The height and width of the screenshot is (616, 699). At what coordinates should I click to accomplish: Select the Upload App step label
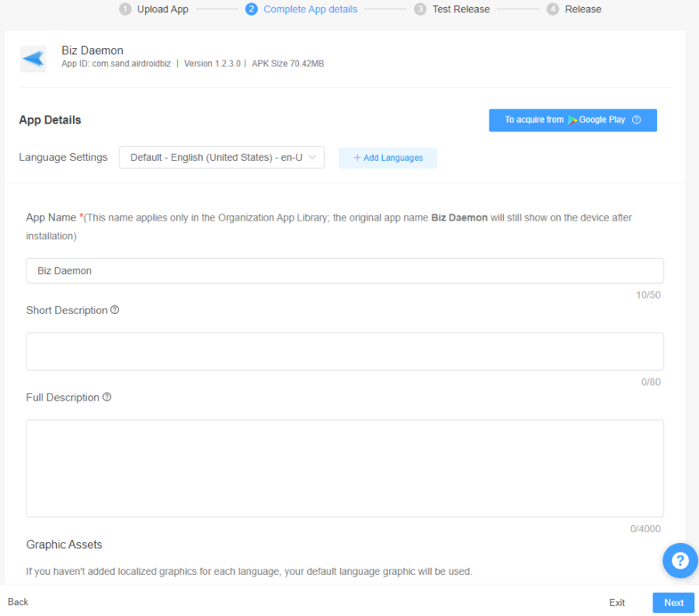click(x=162, y=9)
